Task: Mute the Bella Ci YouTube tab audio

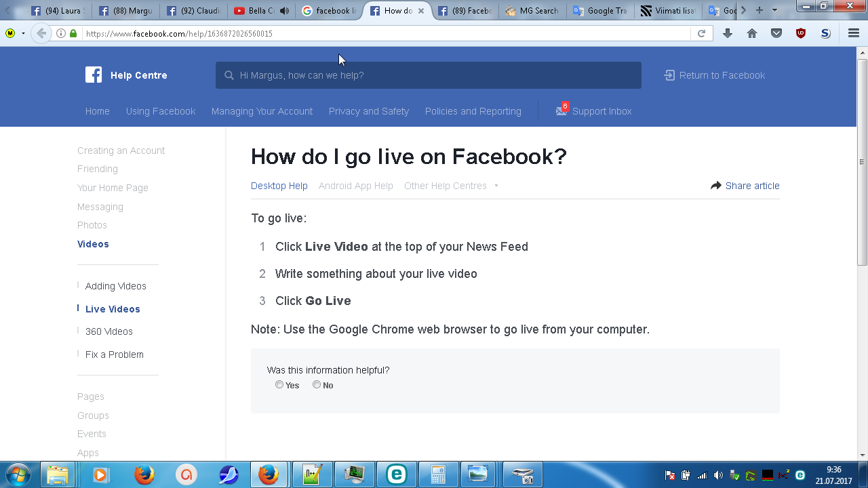Action: (x=284, y=11)
